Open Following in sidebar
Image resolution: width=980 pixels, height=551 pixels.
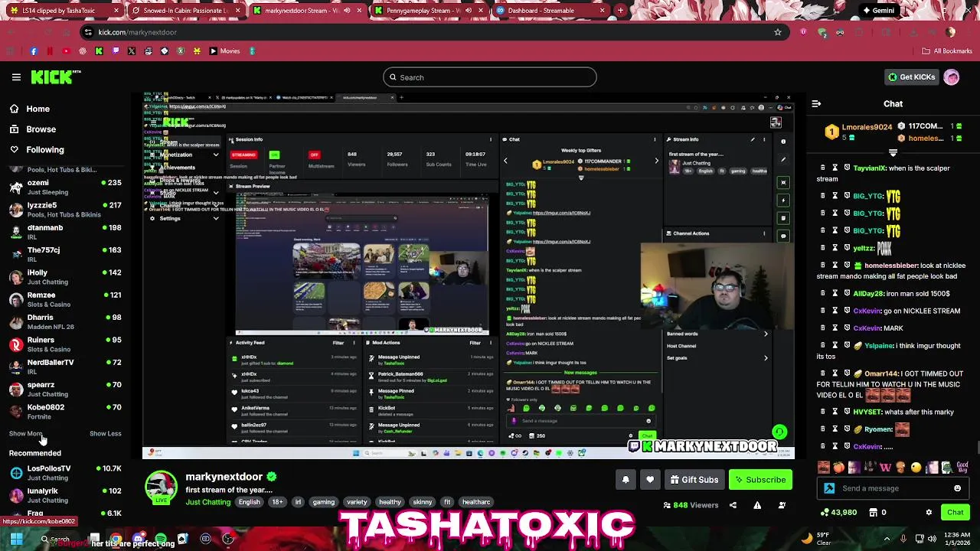(37, 150)
